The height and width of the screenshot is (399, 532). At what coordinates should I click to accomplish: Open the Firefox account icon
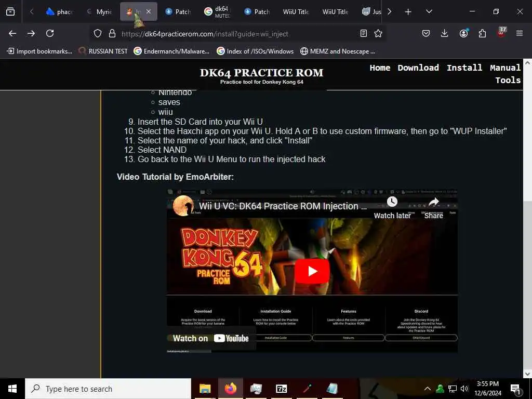[x=463, y=33]
